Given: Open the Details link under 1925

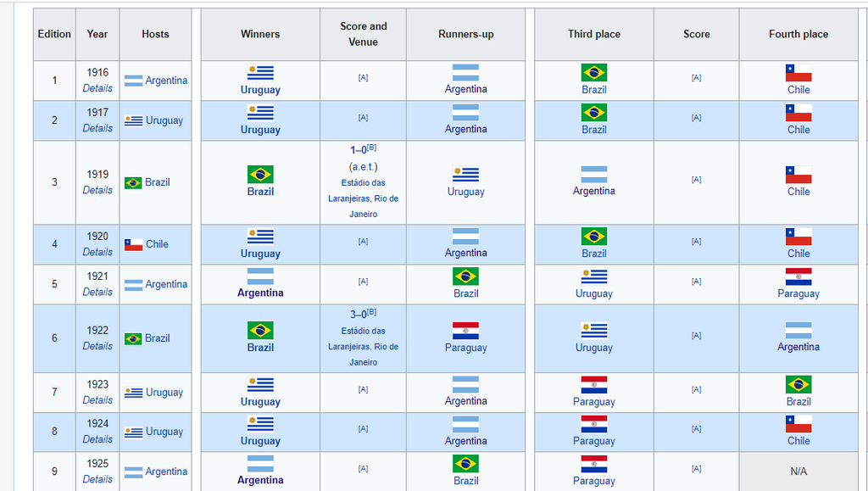Looking at the screenshot, I should point(97,479).
